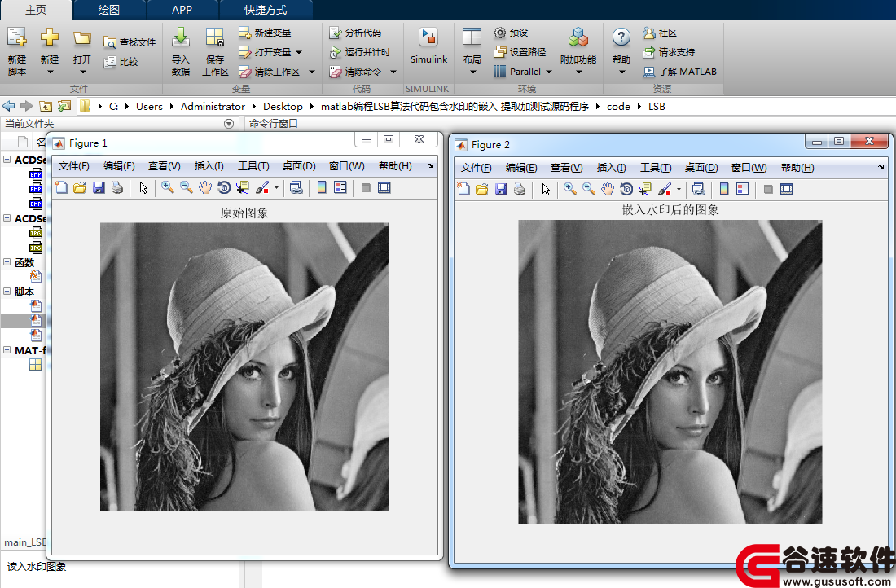Launch Simulink from toolstrip
Image resolution: width=896 pixels, height=588 pixels.
pyautogui.click(x=428, y=46)
